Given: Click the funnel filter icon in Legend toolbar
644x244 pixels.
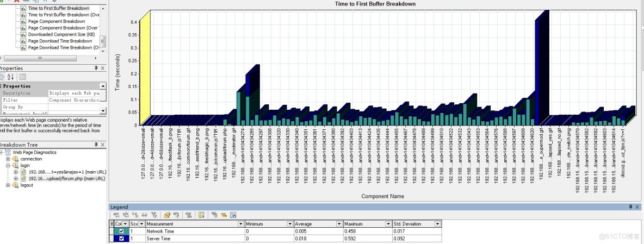Looking at the screenshot, I should pyautogui.click(x=154, y=215).
